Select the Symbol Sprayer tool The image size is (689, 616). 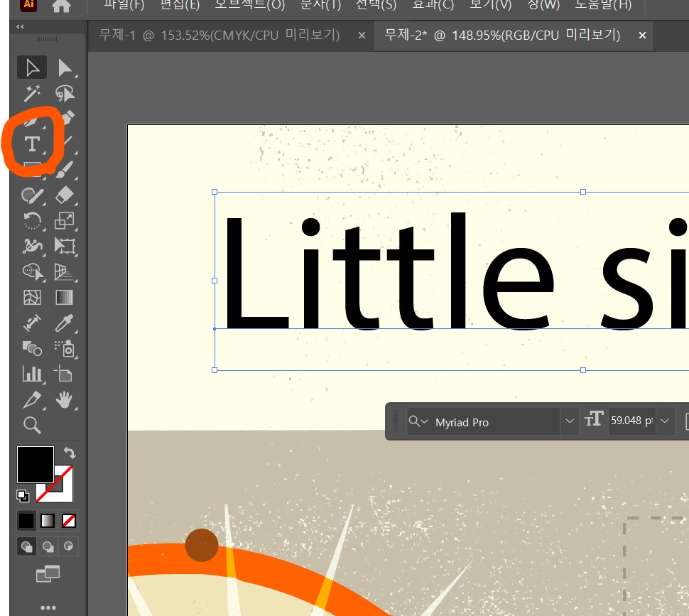click(65, 348)
